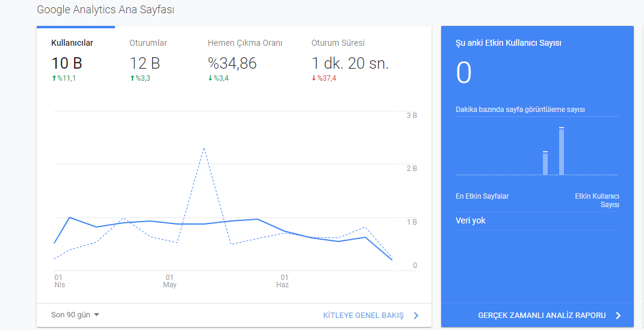644x330 pixels.
Task: Click the 1 B y-axis label
Action: (x=412, y=222)
